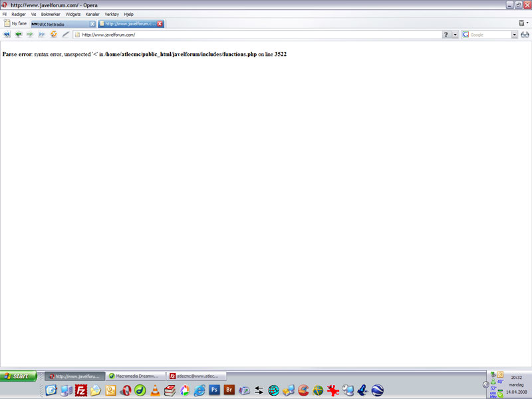The image size is (532, 399).
Task: Click the Forward navigation arrow
Action: [29, 35]
